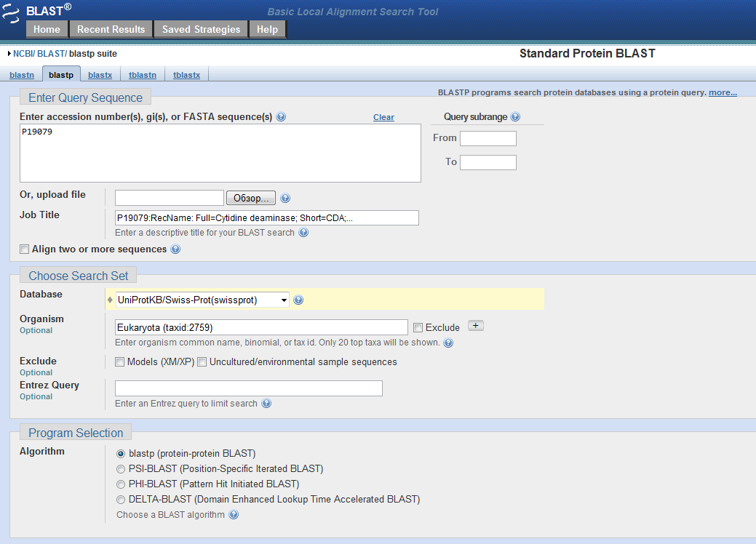The height and width of the screenshot is (544, 756).
Task: Click the upload file path field
Action: (x=170, y=198)
